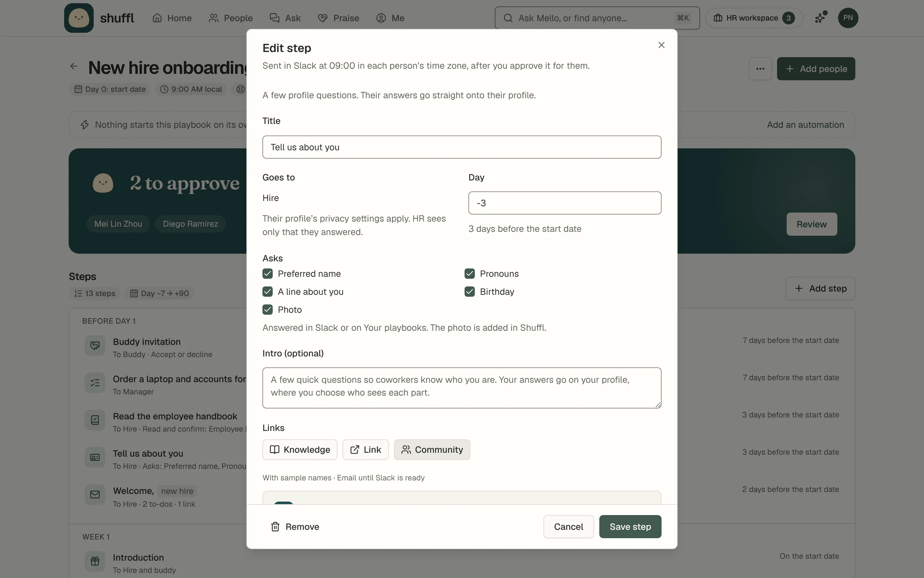Open the Me nav item

390,18
